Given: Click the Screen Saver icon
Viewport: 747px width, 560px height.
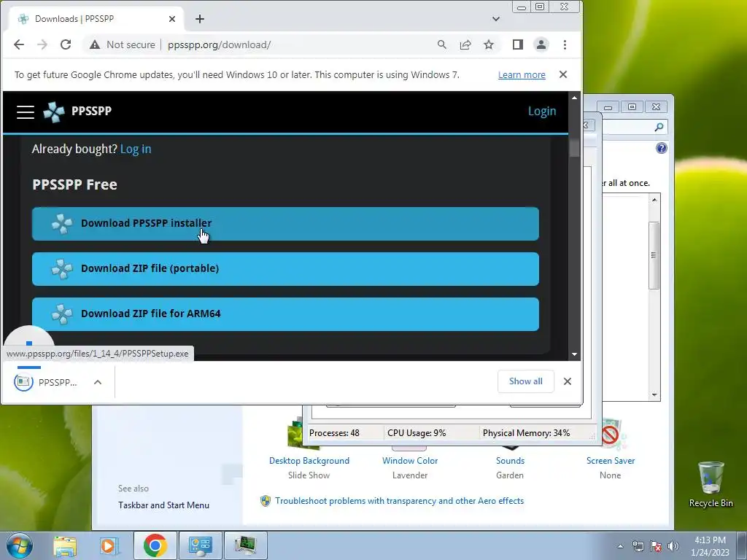Looking at the screenshot, I should pos(614,435).
